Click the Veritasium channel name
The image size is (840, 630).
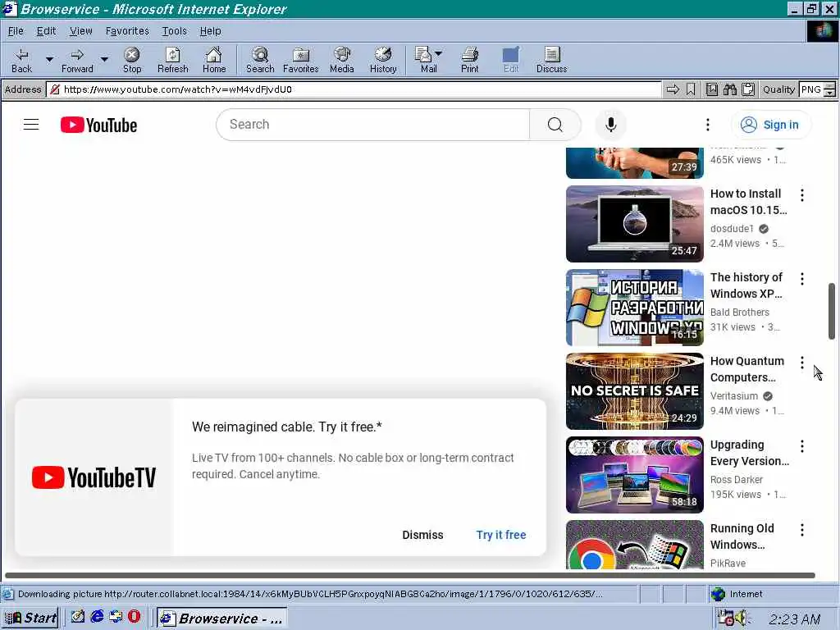734,396
